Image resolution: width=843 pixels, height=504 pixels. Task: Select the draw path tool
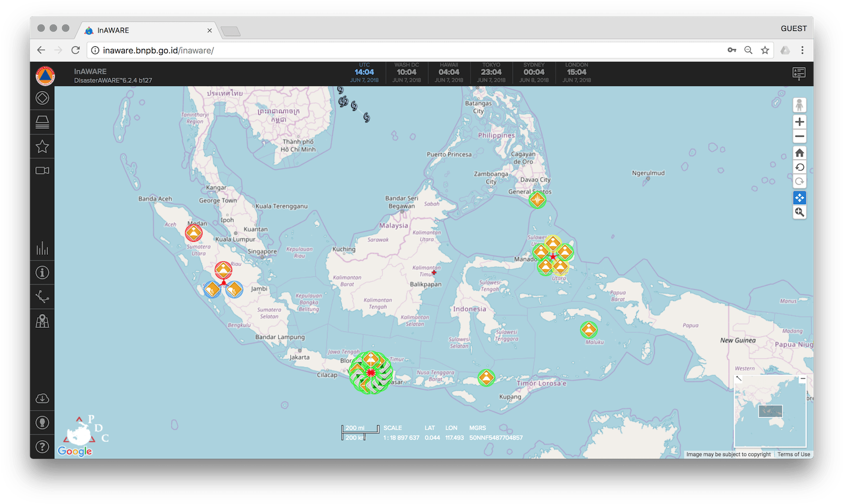point(42,296)
